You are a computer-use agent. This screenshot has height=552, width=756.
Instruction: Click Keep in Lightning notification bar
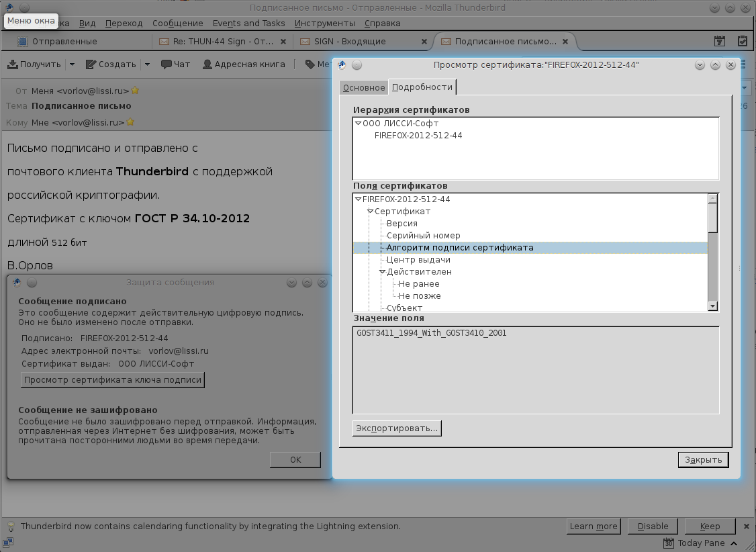(x=710, y=526)
